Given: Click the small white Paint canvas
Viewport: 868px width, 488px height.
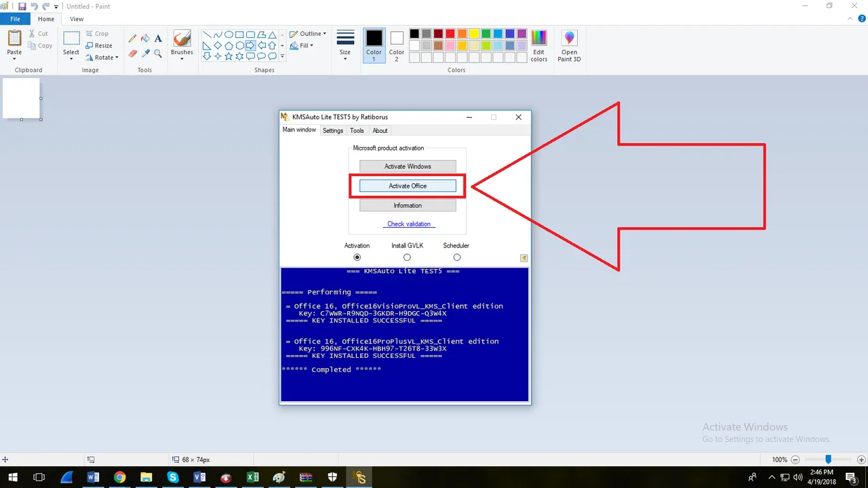Looking at the screenshot, I should pyautogui.click(x=21, y=98).
